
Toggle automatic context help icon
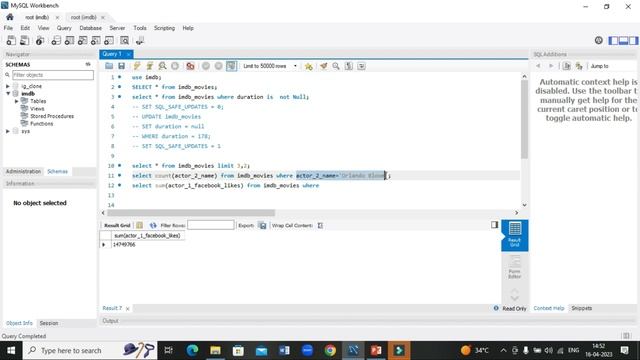pos(579,66)
